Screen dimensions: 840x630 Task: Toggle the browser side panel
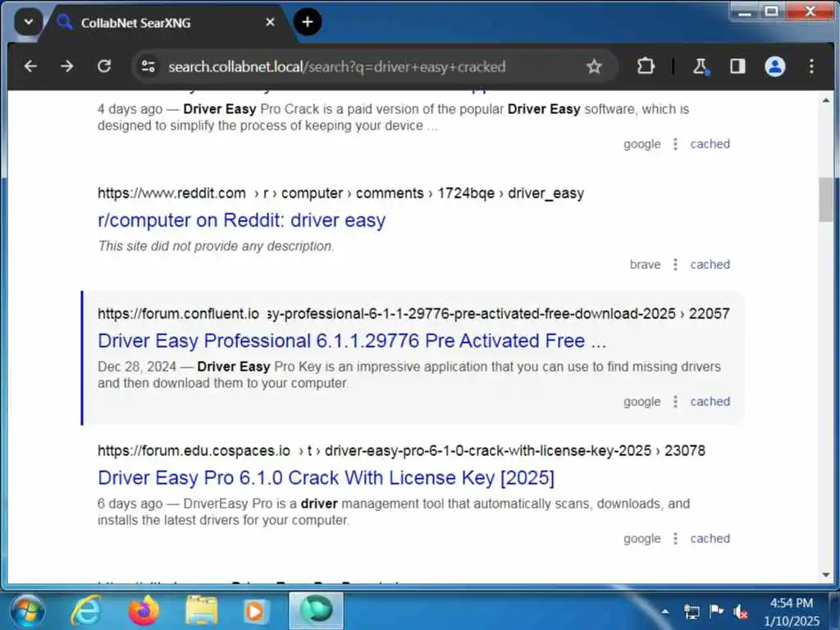point(737,66)
